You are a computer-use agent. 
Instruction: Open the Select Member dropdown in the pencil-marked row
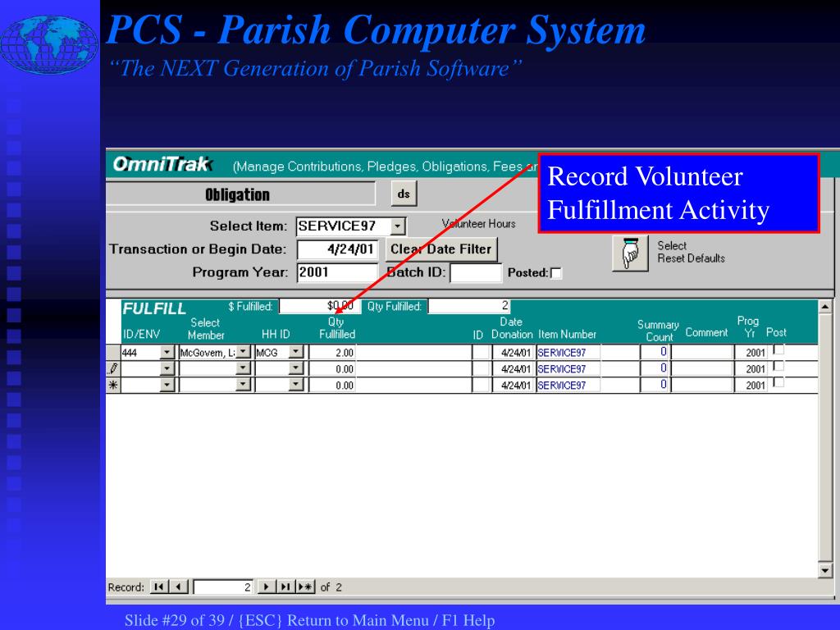243,368
